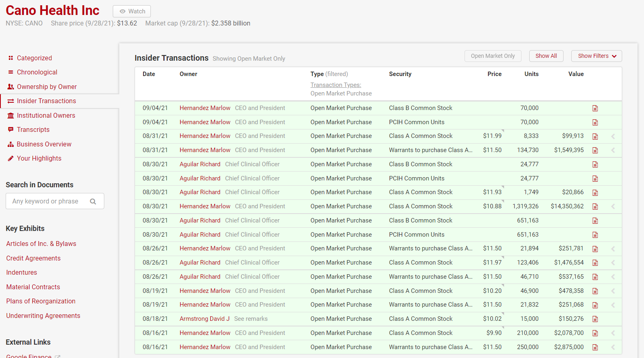Open filing document for the $478,358 transaction
The height and width of the screenshot is (358, 644).
click(595, 291)
